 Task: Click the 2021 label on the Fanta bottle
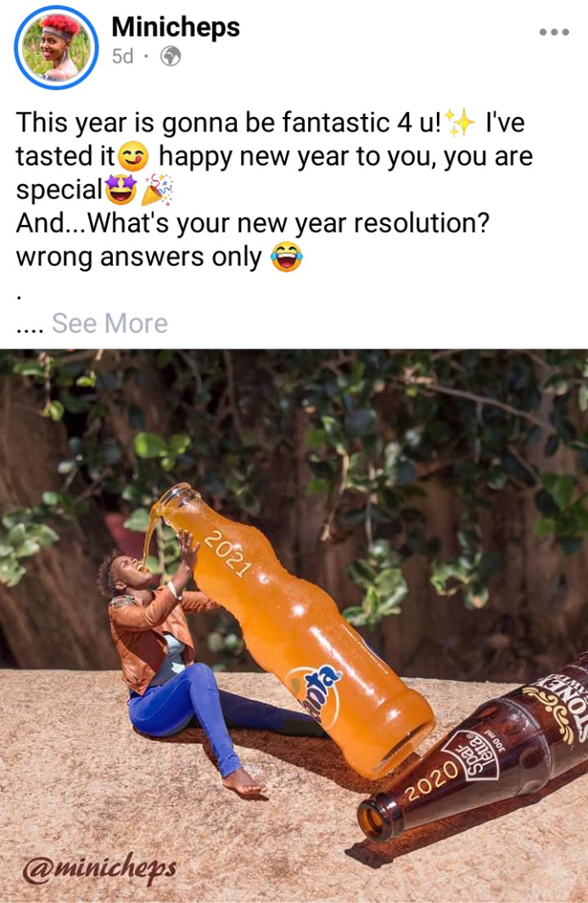[x=228, y=553]
